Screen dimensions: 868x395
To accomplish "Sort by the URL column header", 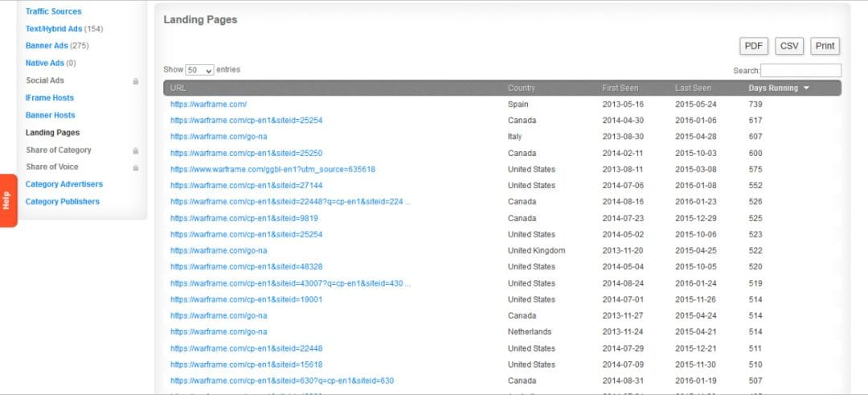I will click(178, 88).
